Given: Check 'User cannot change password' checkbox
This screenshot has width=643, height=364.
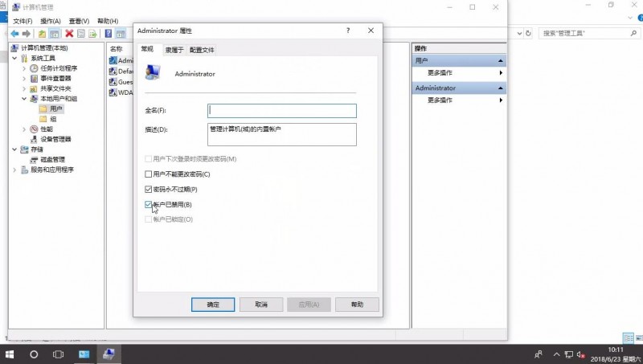Looking at the screenshot, I should tap(149, 174).
